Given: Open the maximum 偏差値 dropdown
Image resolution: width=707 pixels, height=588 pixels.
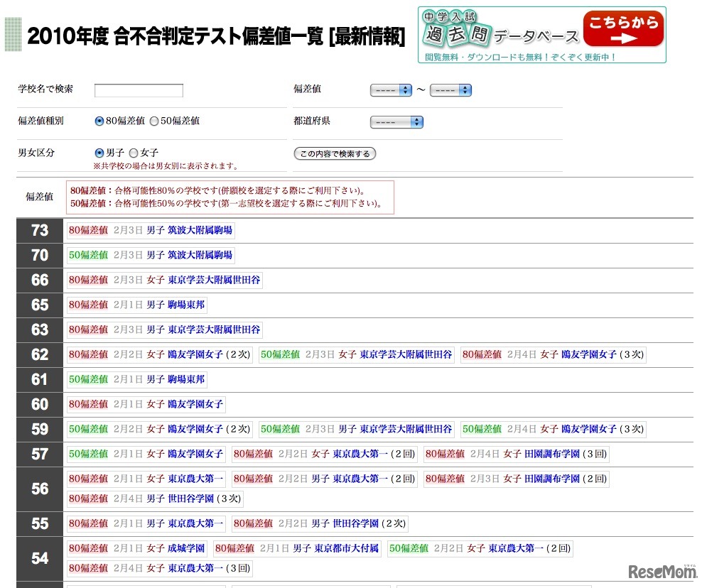Looking at the screenshot, I should tap(450, 90).
